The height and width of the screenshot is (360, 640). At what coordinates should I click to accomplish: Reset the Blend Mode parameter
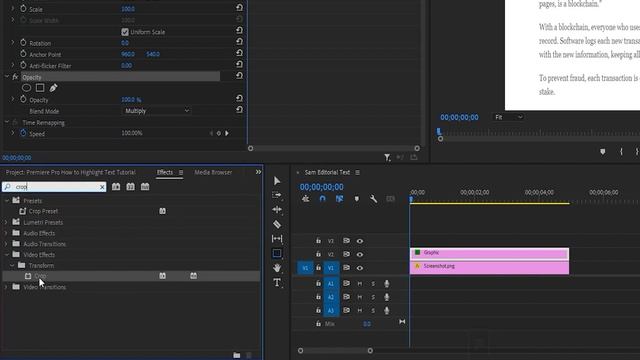click(x=239, y=110)
